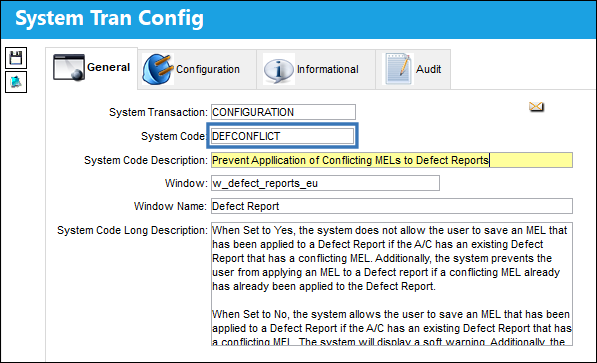This screenshot has height=363, width=597.
Task: Click the System Code Description label
Action: (146, 160)
